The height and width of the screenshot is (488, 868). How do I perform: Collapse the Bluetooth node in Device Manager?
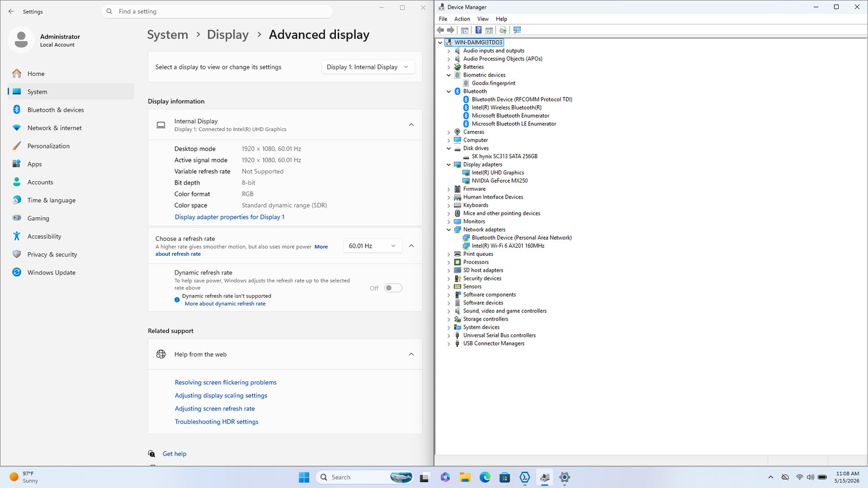coord(449,92)
